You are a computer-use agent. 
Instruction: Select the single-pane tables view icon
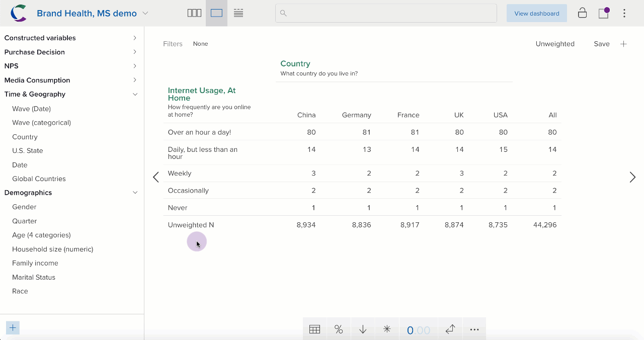(x=216, y=13)
